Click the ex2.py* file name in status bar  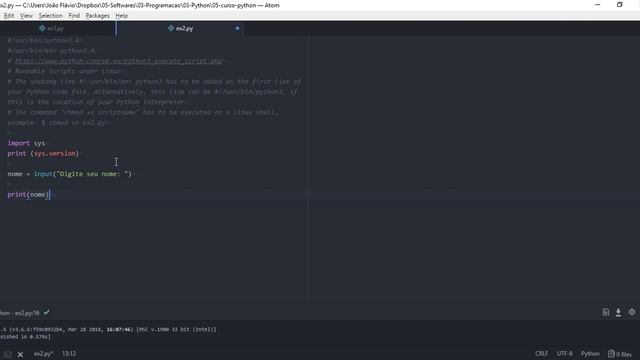pos(43,354)
